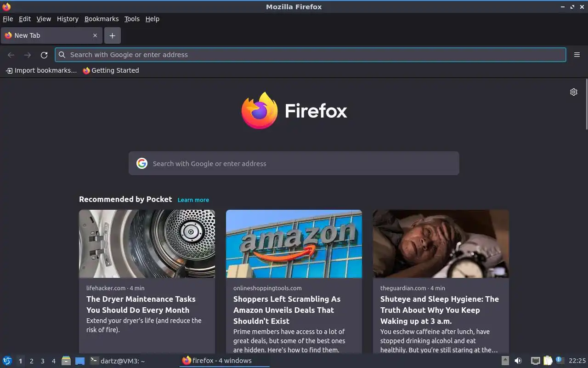Click the Forward navigation arrow
Image resolution: width=588 pixels, height=368 pixels.
click(x=28, y=55)
